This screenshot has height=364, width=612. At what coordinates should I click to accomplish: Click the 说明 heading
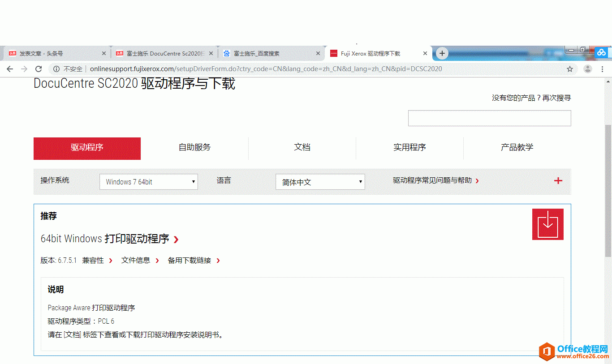click(x=56, y=290)
